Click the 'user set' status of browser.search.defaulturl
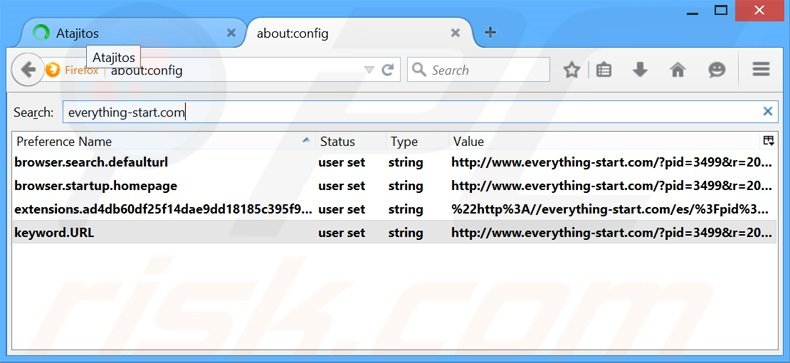The width and height of the screenshot is (790, 363). click(x=342, y=162)
